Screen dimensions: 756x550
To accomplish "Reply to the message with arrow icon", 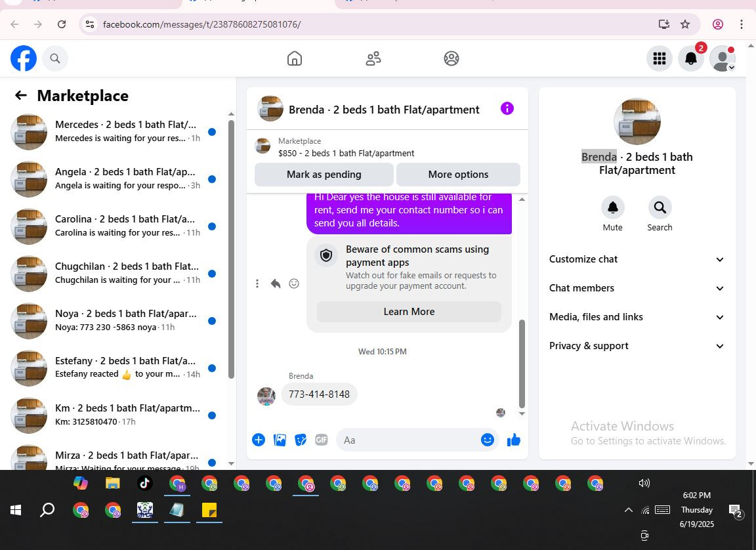I will pyautogui.click(x=276, y=284).
